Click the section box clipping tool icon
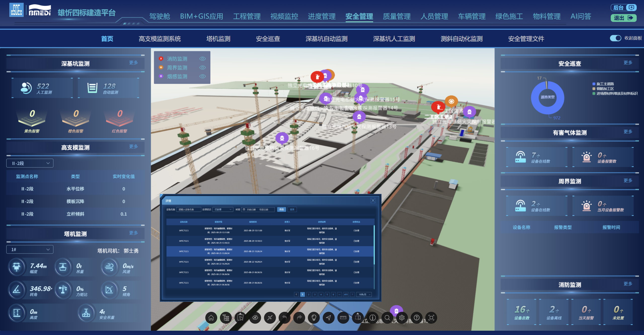 (358, 318)
